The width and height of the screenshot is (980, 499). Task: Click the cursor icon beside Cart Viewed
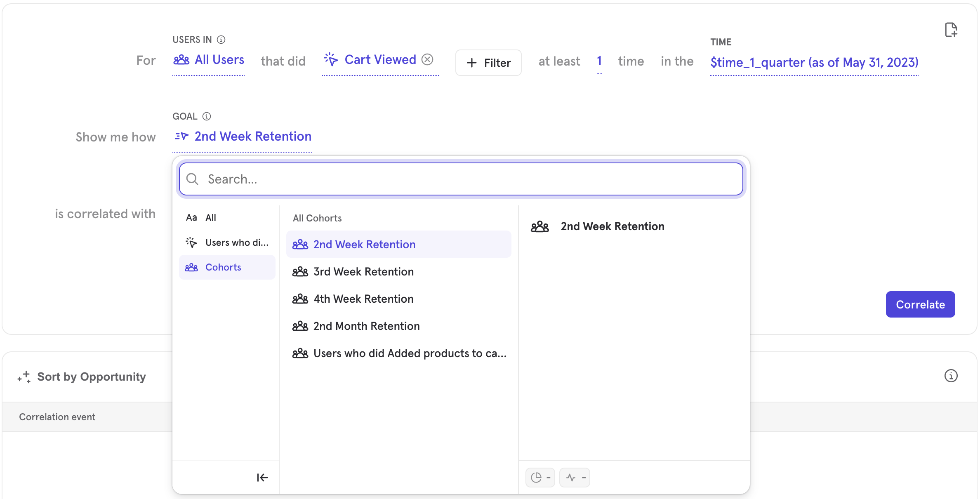coord(331,59)
